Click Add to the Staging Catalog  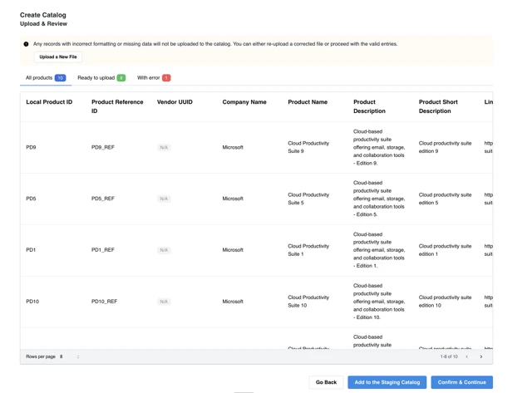point(387,382)
